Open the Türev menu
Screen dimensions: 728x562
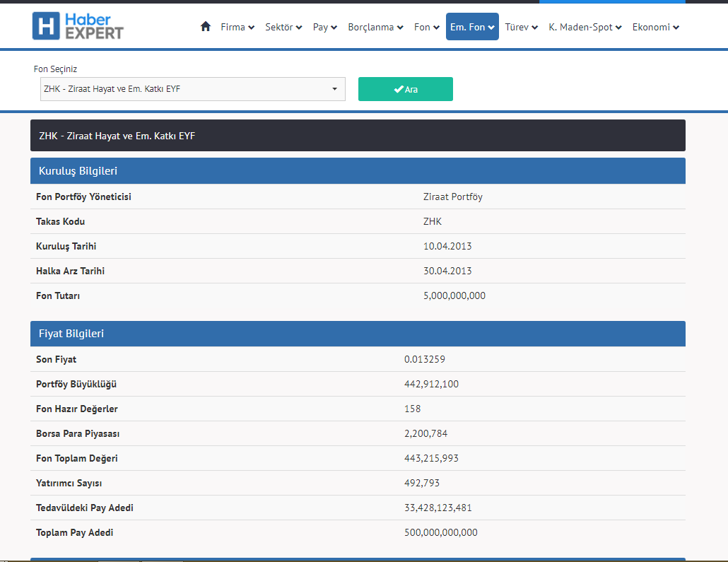[x=521, y=27]
